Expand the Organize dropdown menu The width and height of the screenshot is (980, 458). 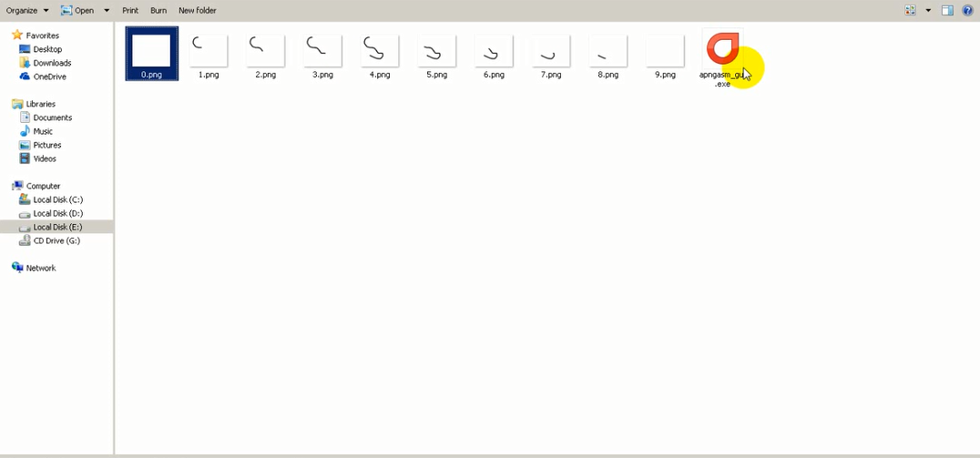point(27,11)
